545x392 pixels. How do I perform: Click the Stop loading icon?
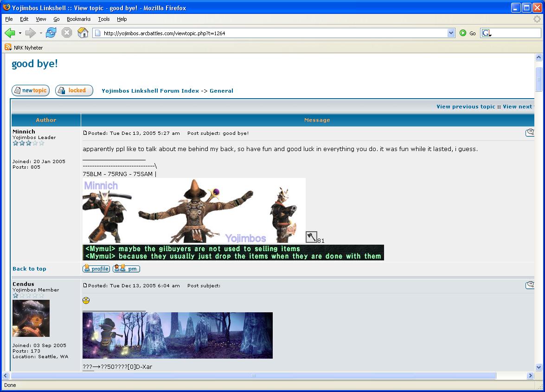[67, 33]
